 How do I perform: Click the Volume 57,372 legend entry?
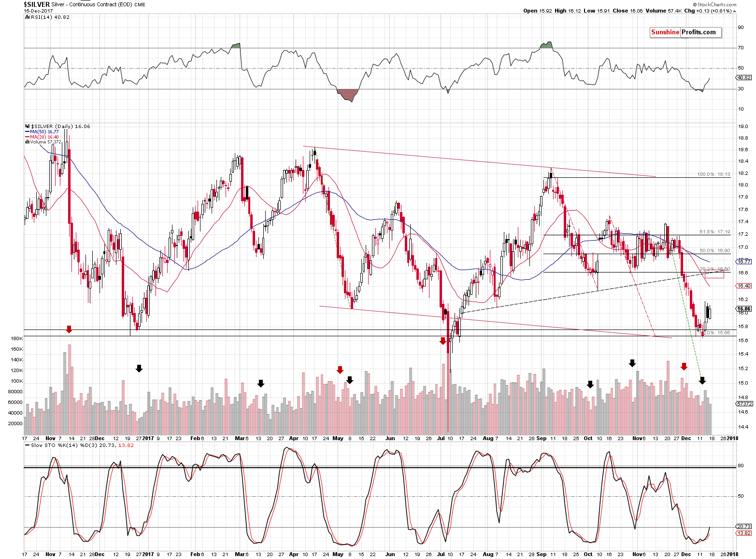45,142
